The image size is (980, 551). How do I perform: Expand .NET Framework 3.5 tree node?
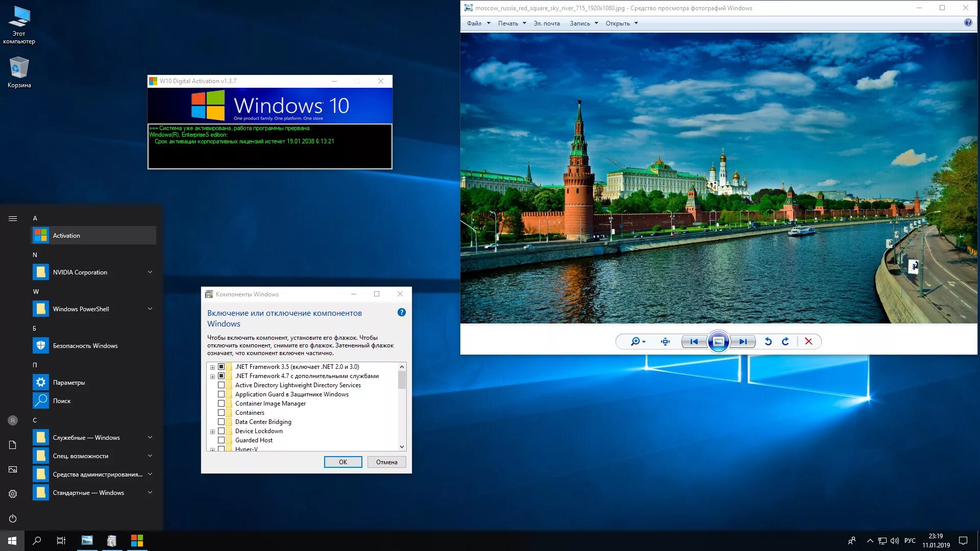pos(212,367)
